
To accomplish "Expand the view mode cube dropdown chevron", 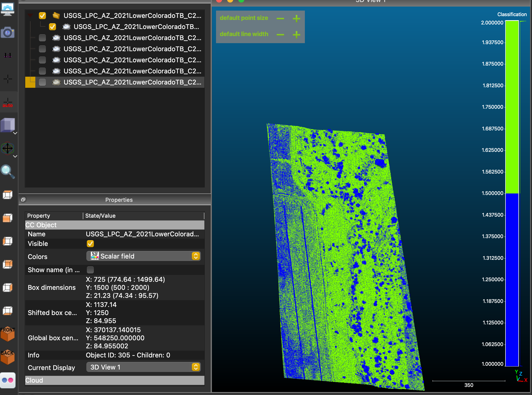I will coord(15,133).
